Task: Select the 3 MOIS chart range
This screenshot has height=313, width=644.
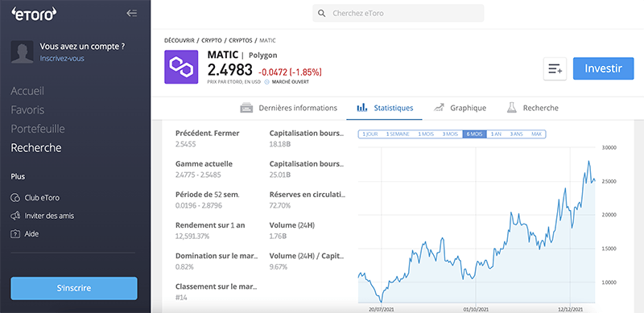Action: (x=450, y=134)
